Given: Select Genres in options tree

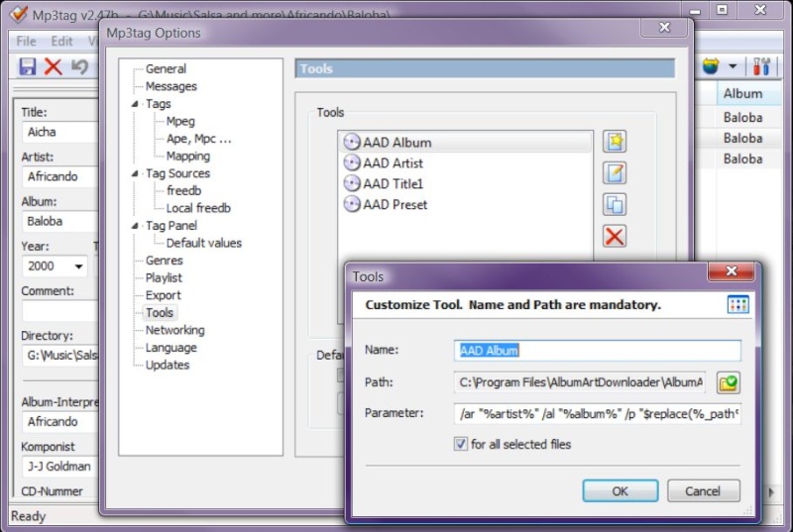Looking at the screenshot, I should click(164, 261).
